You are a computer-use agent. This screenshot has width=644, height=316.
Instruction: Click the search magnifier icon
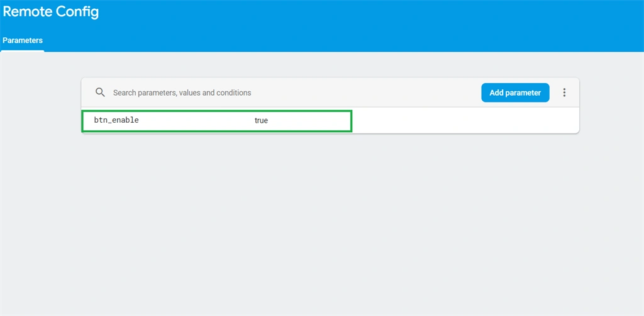[100, 92]
